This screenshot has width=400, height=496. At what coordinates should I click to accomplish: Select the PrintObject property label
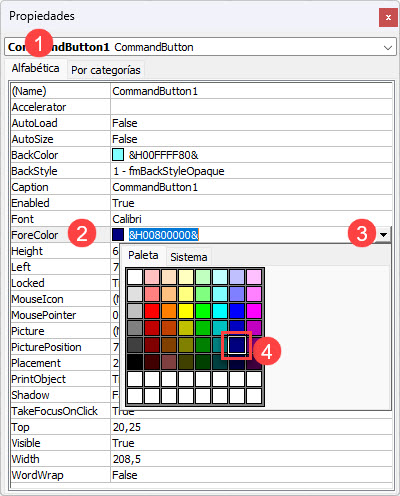coord(38,379)
